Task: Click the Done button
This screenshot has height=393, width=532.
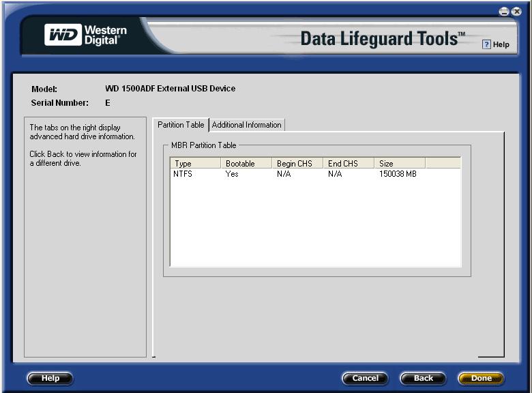Action: click(x=481, y=379)
